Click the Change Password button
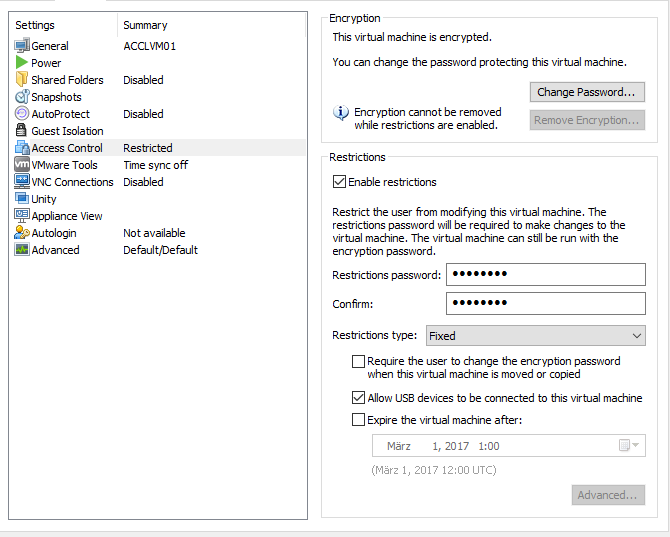 (586, 92)
